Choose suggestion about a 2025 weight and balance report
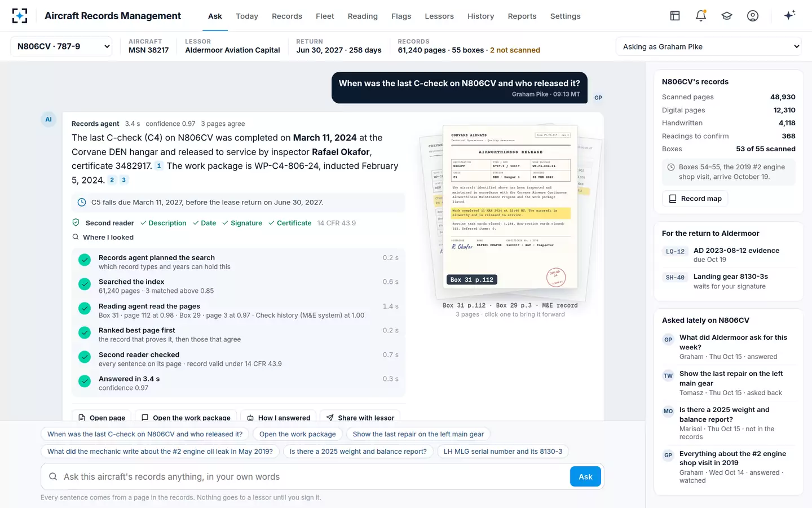The height and width of the screenshot is (508, 812). click(358, 452)
